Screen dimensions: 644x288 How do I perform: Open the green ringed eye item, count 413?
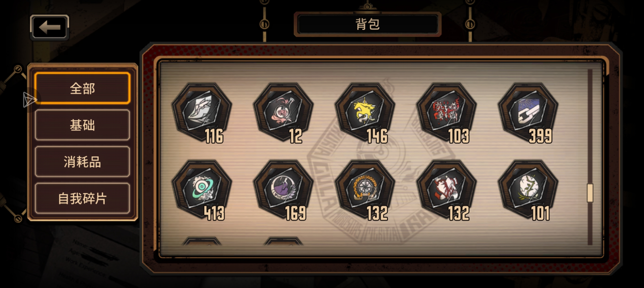point(202,190)
